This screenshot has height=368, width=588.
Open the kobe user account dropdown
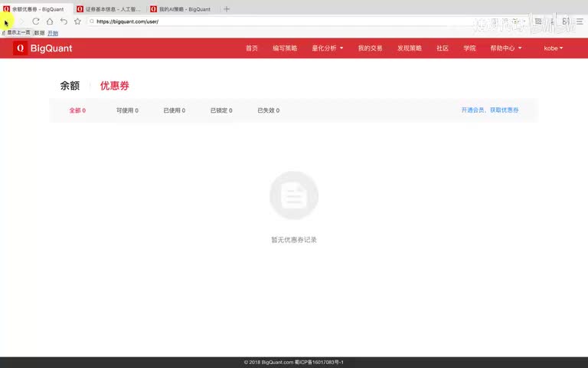553,48
